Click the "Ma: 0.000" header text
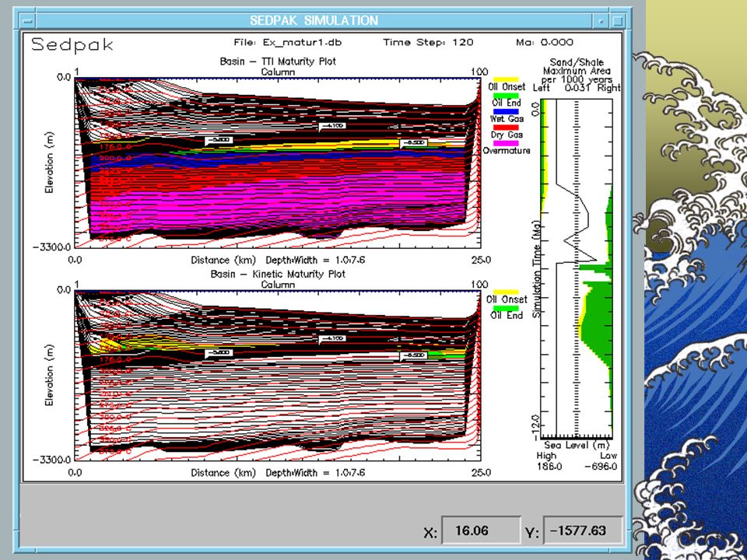747x560 pixels. tap(545, 42)
